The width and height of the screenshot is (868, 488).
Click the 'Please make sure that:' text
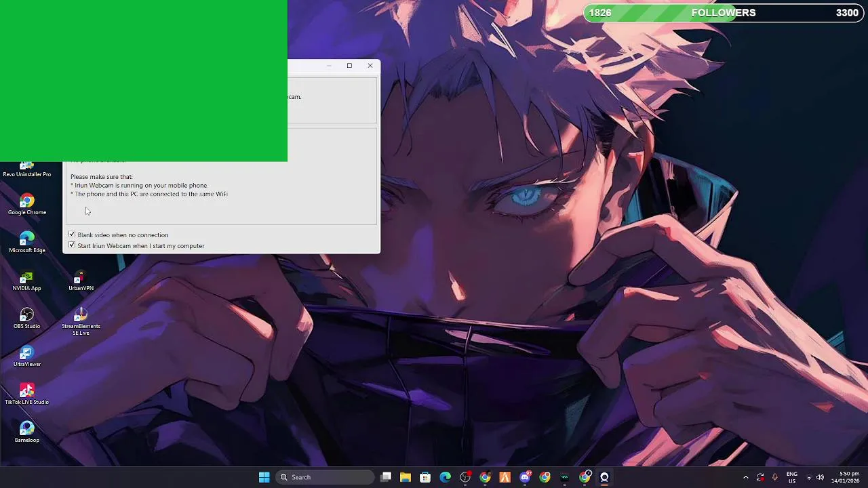[102, 177]
